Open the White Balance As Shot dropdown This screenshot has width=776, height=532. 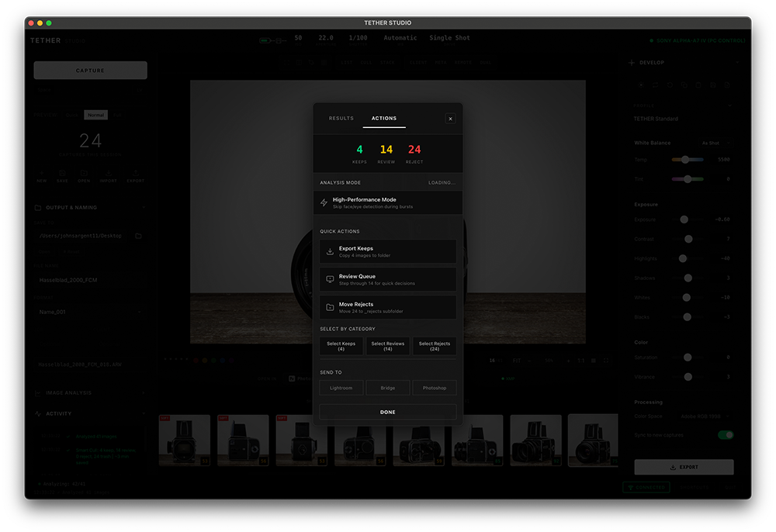coord(715,143)
